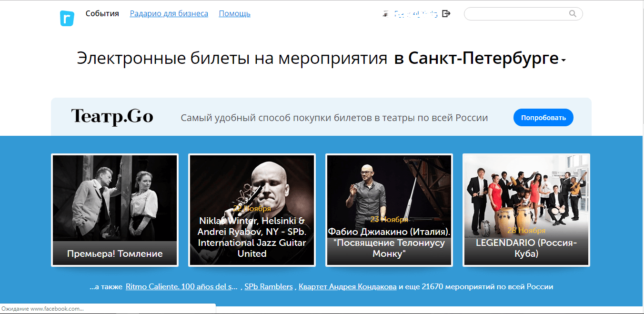Click the Театр.Go banner description text
Screen dimensions: 644x314
point(334,118)
